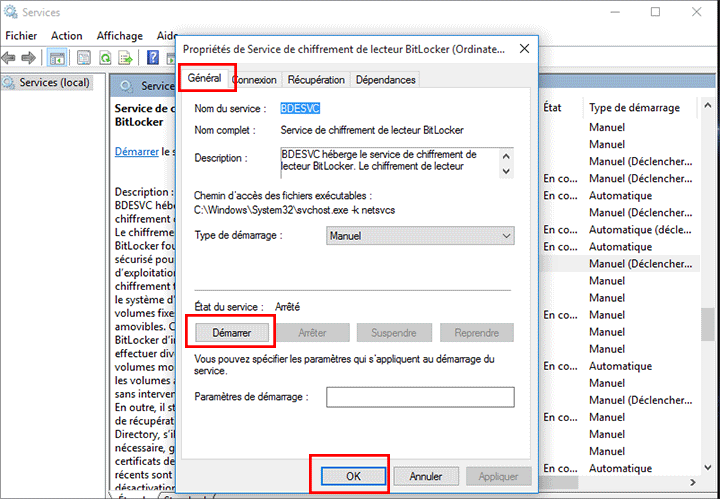
Task: Close the Services window
Action: coord(697,12)
